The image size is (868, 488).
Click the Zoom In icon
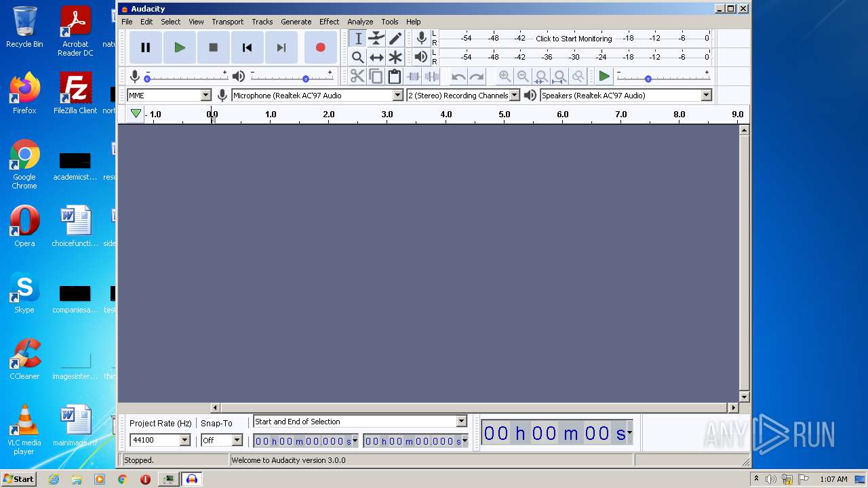(x=505, y=77)
